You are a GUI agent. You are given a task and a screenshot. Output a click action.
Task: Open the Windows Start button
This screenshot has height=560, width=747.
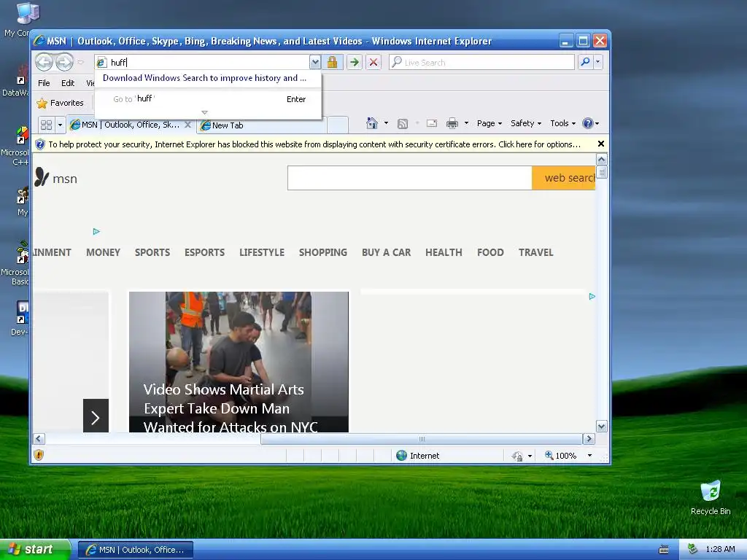[36, 550]
